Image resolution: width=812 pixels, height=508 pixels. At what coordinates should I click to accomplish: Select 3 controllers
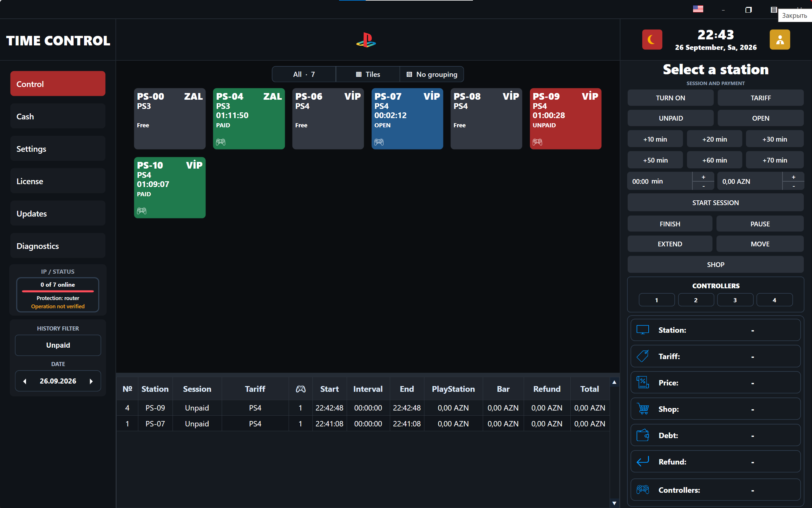click(x=735, y=300)
